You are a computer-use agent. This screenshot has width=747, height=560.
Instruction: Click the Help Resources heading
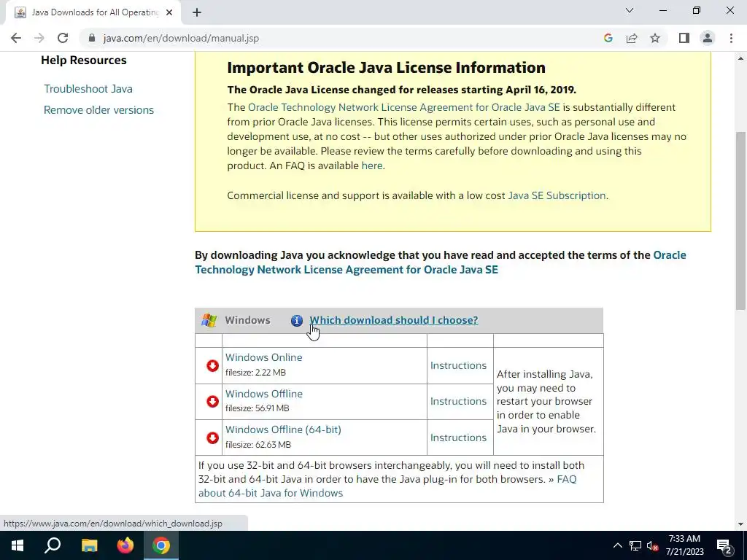pyautogui.click(x=84, y=61)
